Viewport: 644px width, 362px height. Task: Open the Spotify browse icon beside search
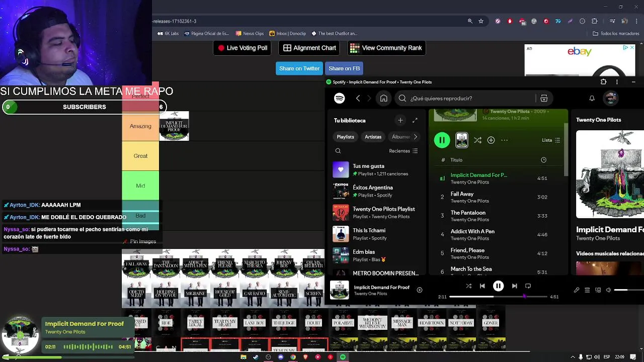[544, 99]
